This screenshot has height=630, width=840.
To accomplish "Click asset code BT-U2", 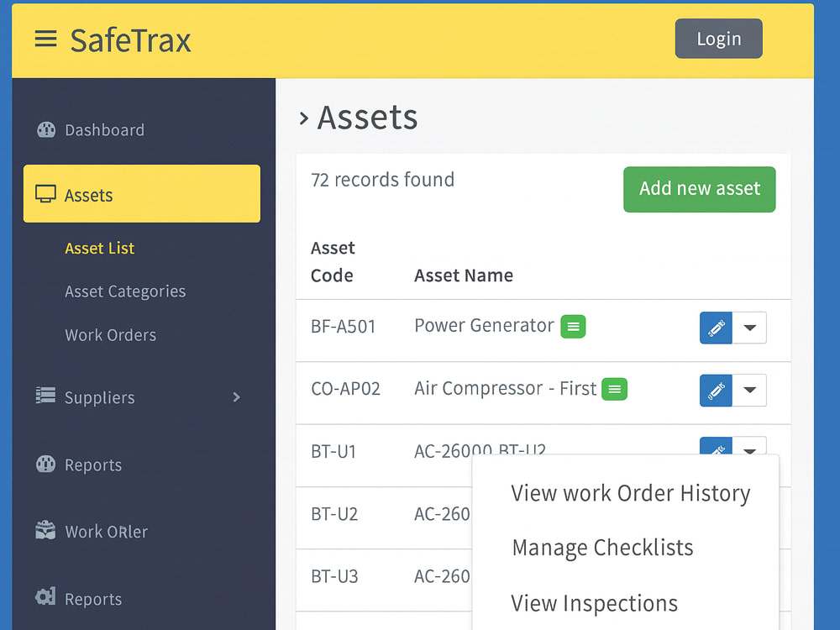I will click(x=334, y=514).
